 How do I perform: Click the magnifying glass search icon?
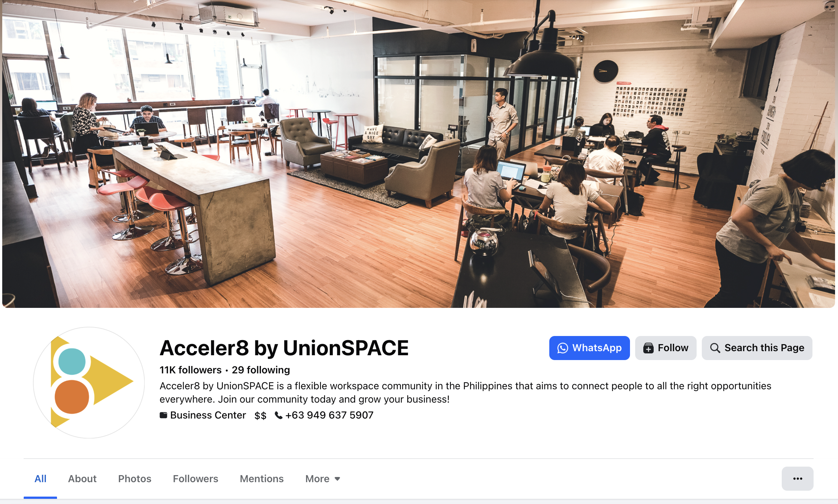(715, 348)
